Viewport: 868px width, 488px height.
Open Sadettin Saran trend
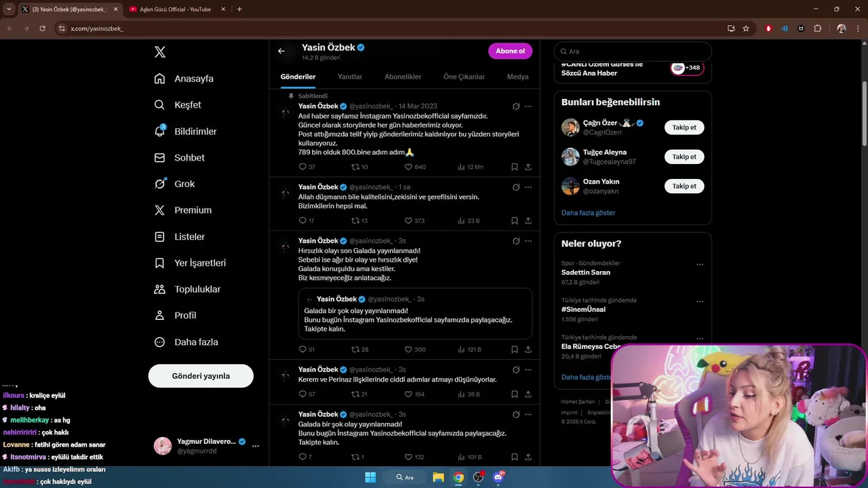[586, 272]
